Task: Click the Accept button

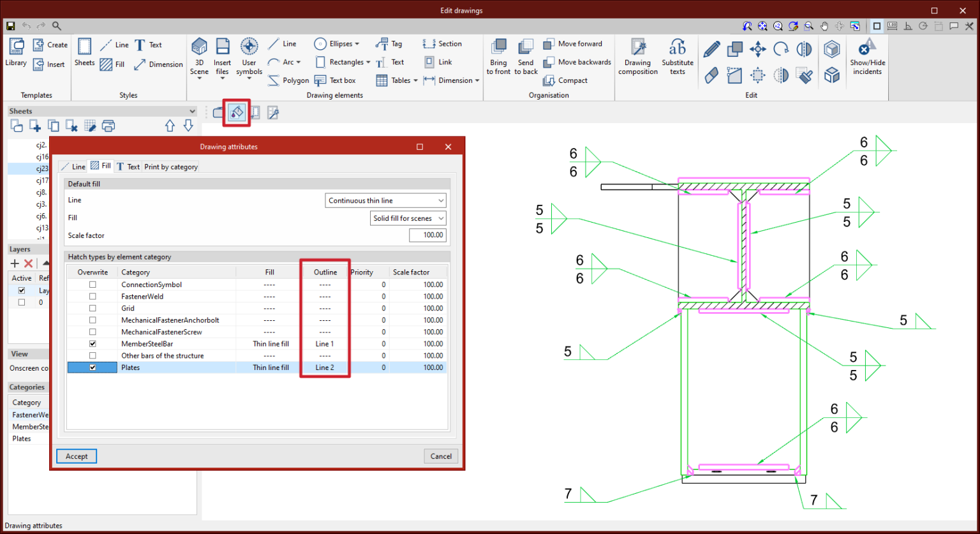Action: point(76,456)
